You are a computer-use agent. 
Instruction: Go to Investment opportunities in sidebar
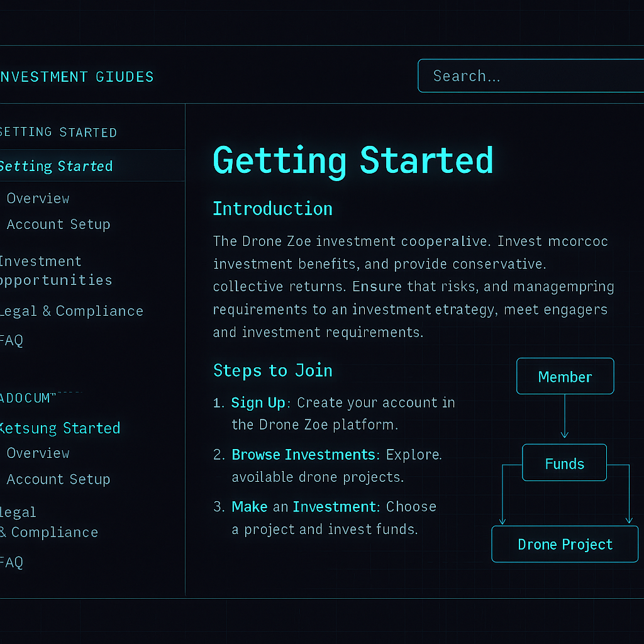click(55, 270)
